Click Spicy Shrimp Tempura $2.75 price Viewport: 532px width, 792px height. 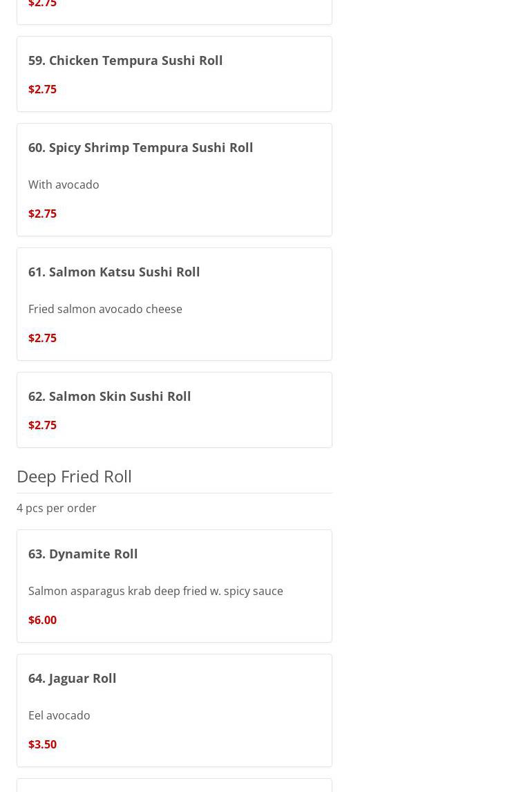point(42,214)
